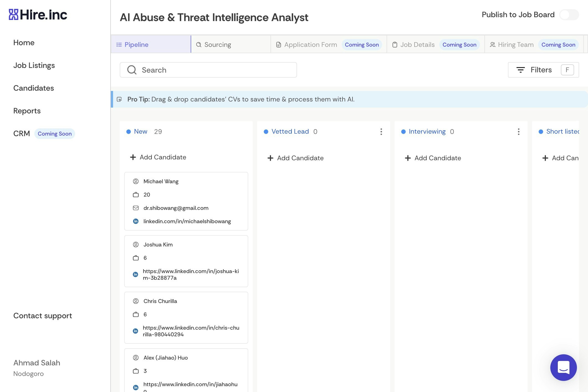
Task: Click profile icon on Chris Churilla's card
Action: point(136,301)
